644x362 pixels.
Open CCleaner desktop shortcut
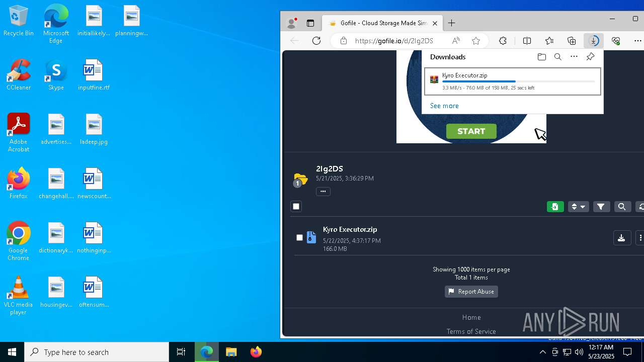(x=19, y=75)
